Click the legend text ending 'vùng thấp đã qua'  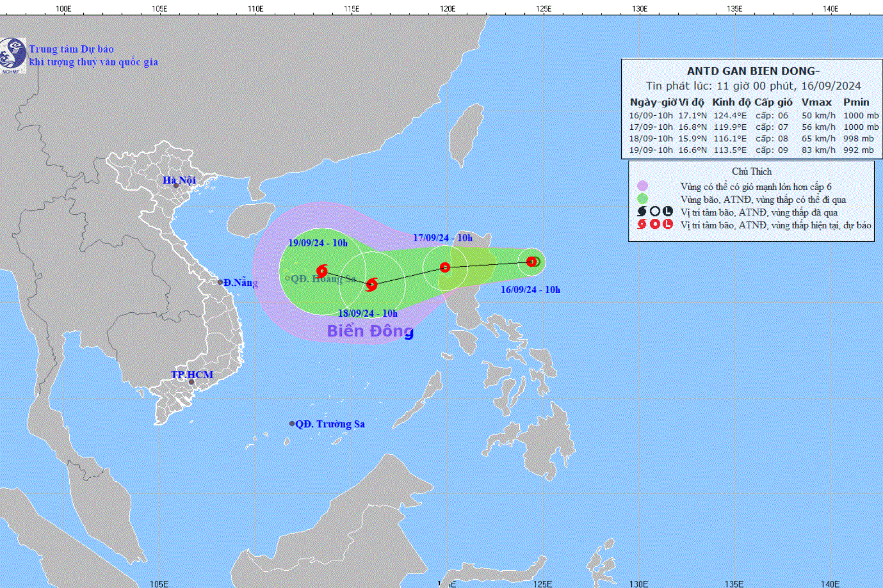click(x=759, y=212)
